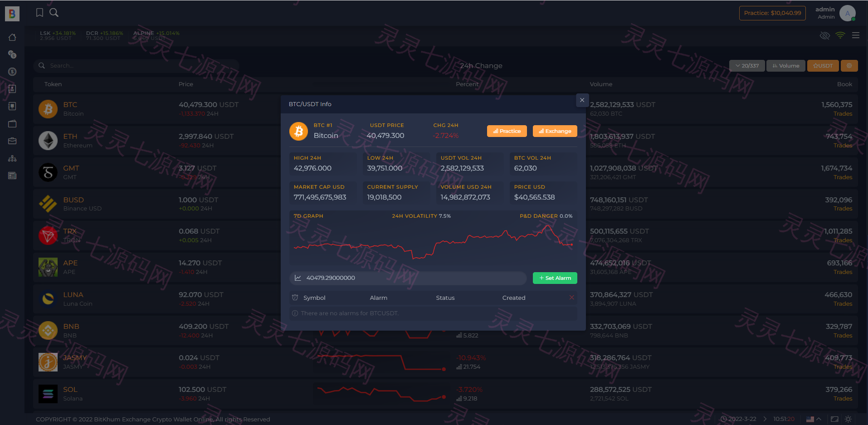The height and width of the screenshot is (425, 868).
Task: Open the network hierarchy sidebar icon
Action: click(12, 158)
